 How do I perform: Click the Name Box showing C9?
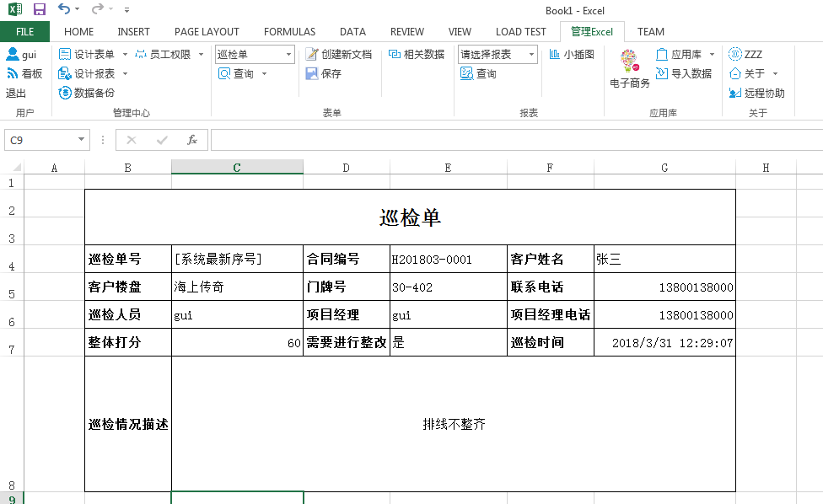tap(40, 140)
